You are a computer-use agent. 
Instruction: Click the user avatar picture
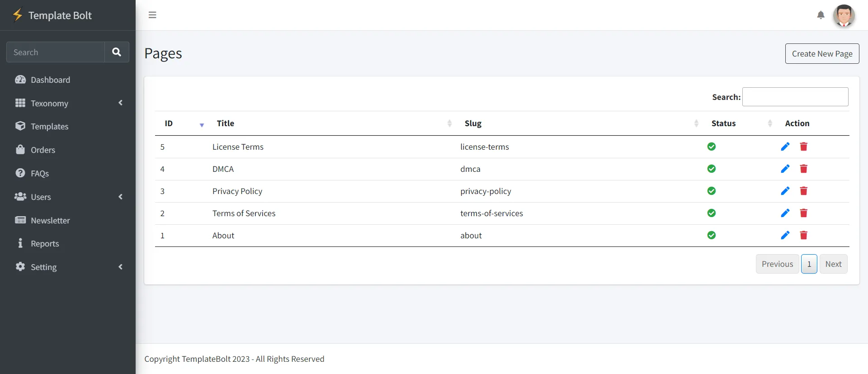coord(844,16)
